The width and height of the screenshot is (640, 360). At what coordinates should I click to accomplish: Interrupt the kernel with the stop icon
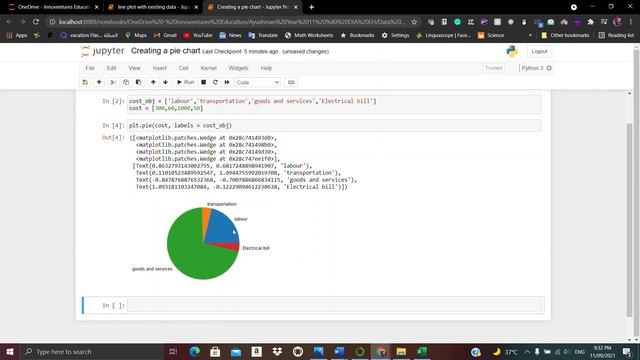click(203, 82)
